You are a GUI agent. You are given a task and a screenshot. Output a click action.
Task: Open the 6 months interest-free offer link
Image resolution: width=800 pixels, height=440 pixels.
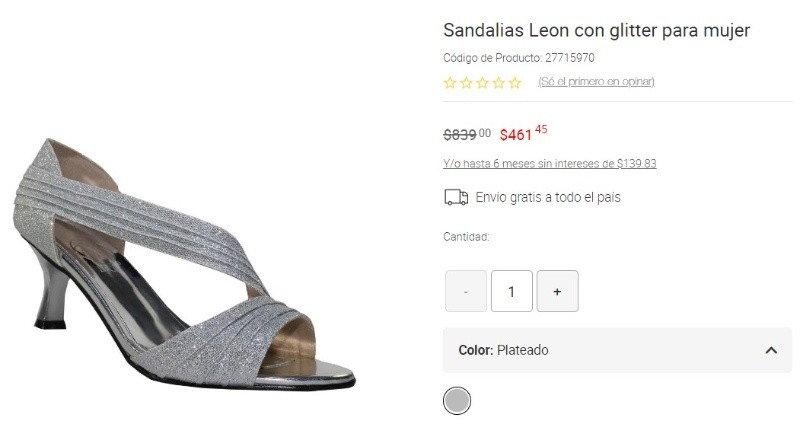coord(549,163)
